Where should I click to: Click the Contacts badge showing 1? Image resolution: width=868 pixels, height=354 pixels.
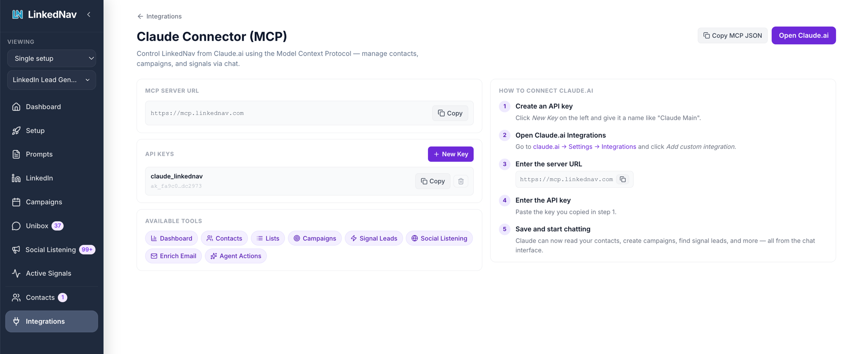tap(62, 298)
